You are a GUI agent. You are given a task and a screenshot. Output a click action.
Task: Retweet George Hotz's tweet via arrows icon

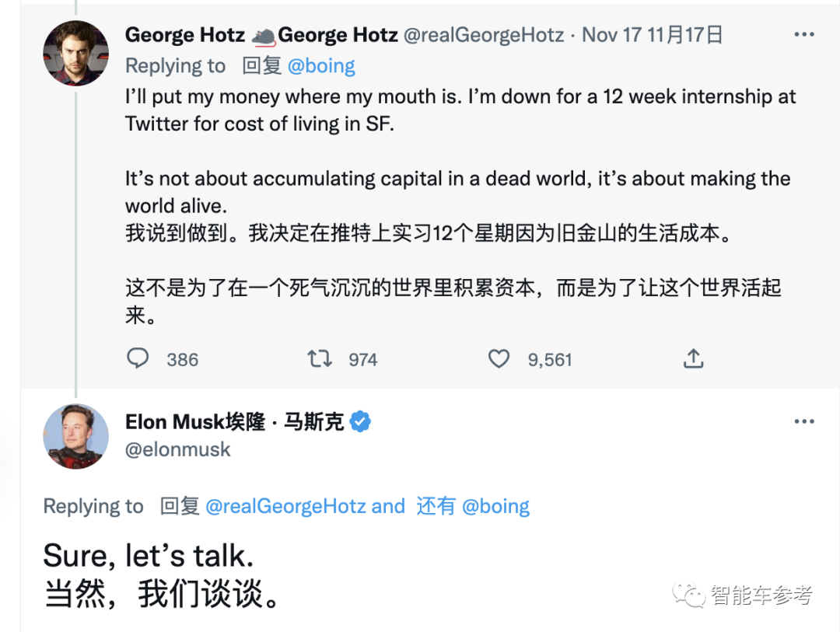point(319,358)
